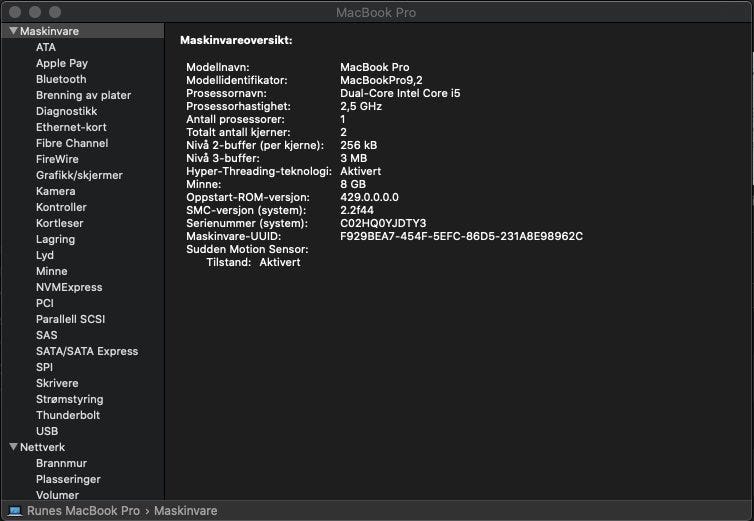Screen dimensions: 754x521
Task: Select SPI in the sidebar
Action: coord(44,367)
